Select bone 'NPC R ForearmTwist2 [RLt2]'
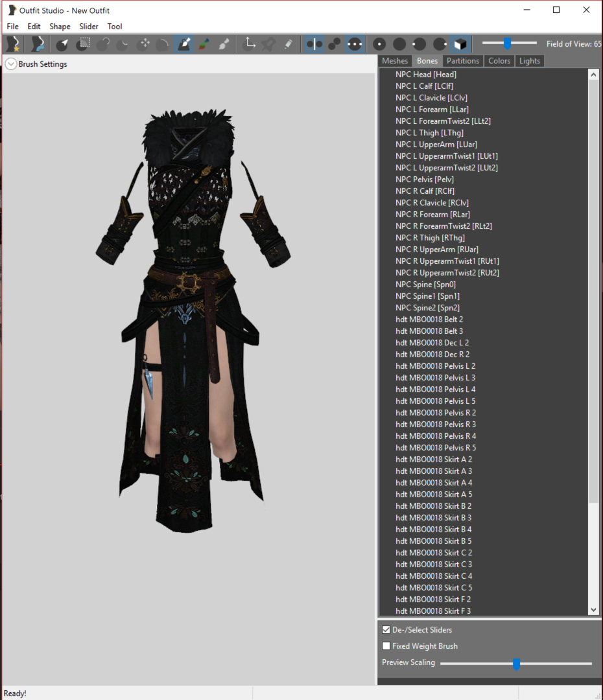 coord(443,226)
